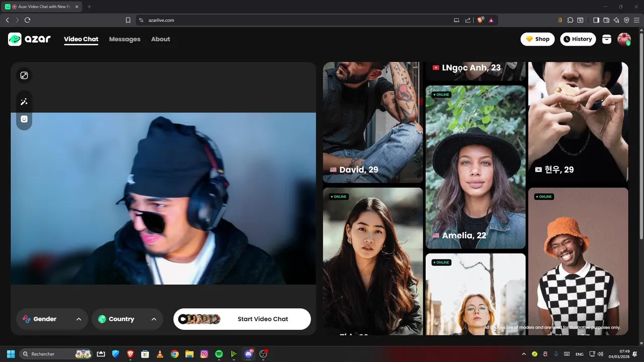
Task: Start Video Chat
Action: [x=242, y=319]
